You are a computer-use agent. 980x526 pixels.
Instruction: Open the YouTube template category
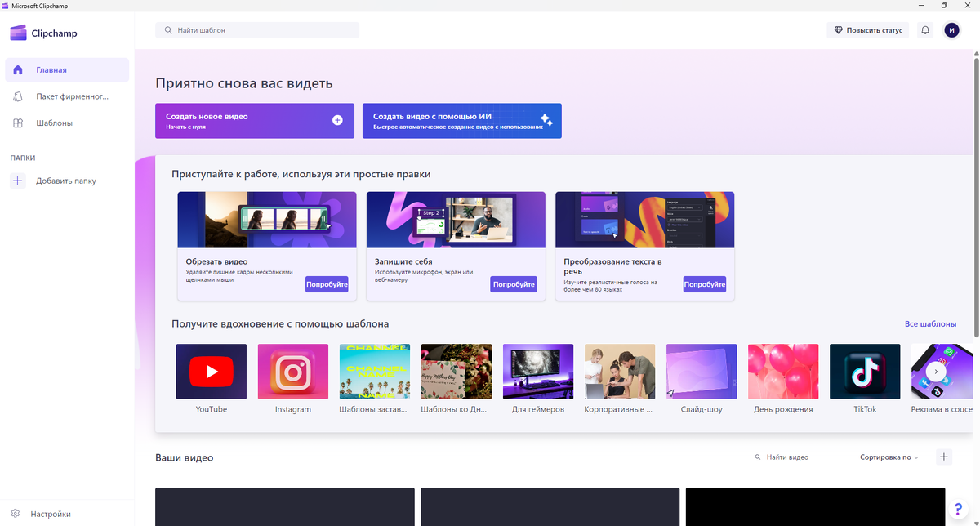[212, 379]
